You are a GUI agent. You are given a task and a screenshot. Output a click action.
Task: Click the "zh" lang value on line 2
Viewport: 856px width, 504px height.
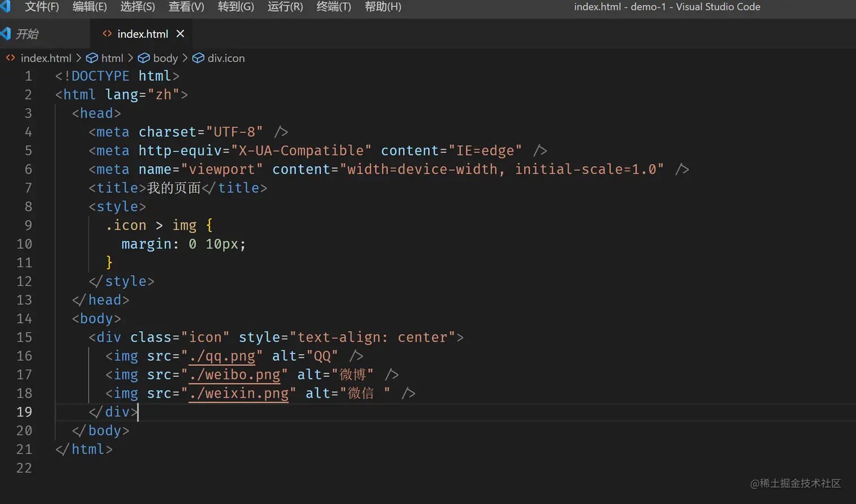(x=164, y=94)
